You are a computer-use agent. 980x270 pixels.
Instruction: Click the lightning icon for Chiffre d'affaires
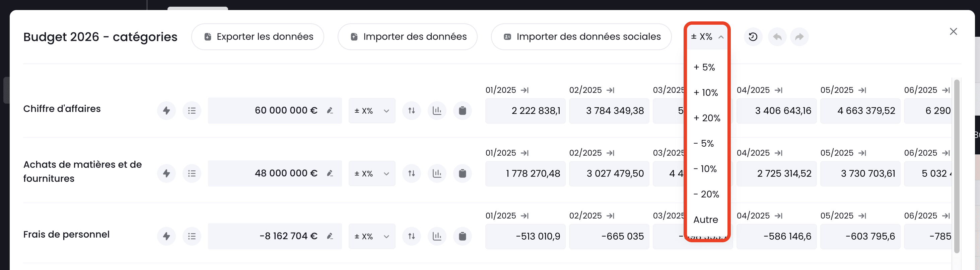pos(166,111)
